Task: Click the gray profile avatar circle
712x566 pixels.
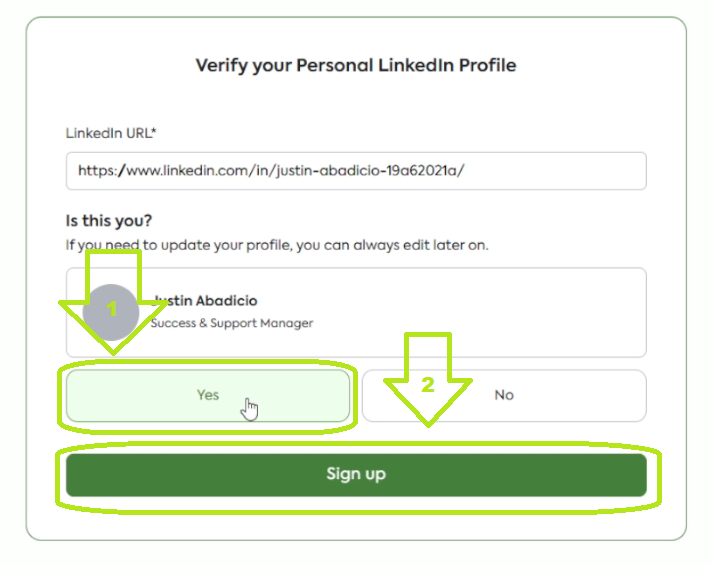Action: pyautogui.click(x=111, y=312)
